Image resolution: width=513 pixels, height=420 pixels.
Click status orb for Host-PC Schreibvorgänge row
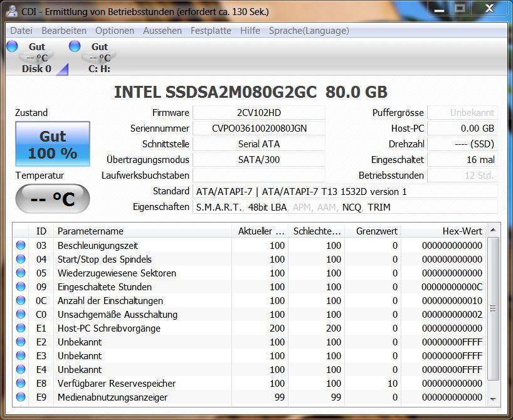coord(21,328)
